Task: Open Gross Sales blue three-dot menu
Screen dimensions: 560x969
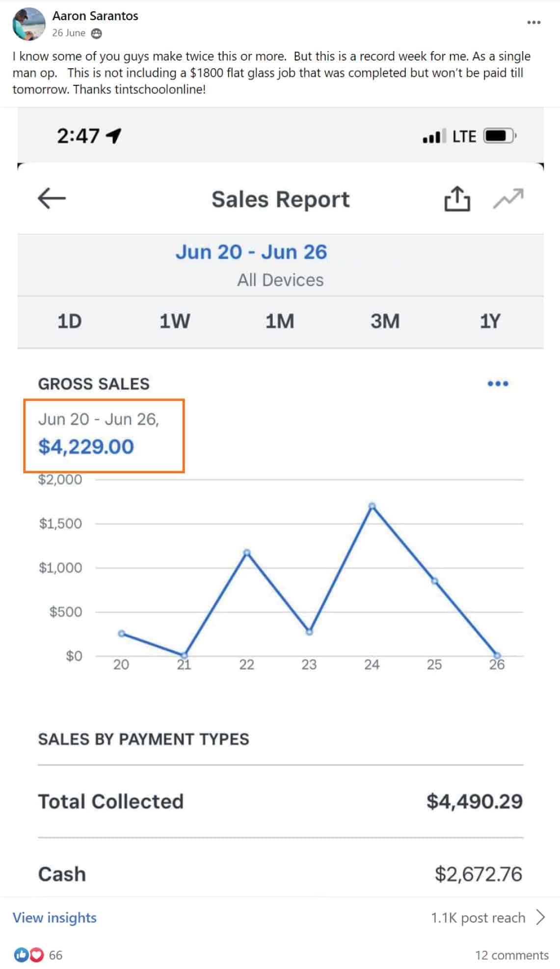Action: 498,384
